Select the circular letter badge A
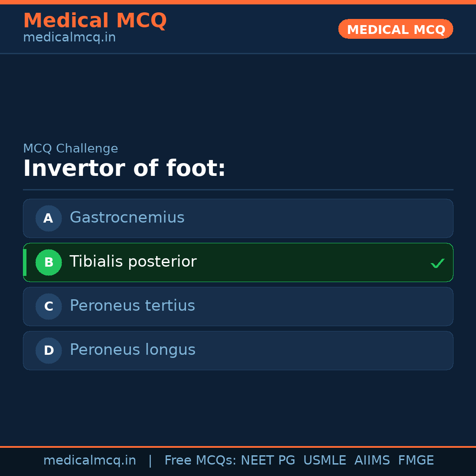 point(48,218)
